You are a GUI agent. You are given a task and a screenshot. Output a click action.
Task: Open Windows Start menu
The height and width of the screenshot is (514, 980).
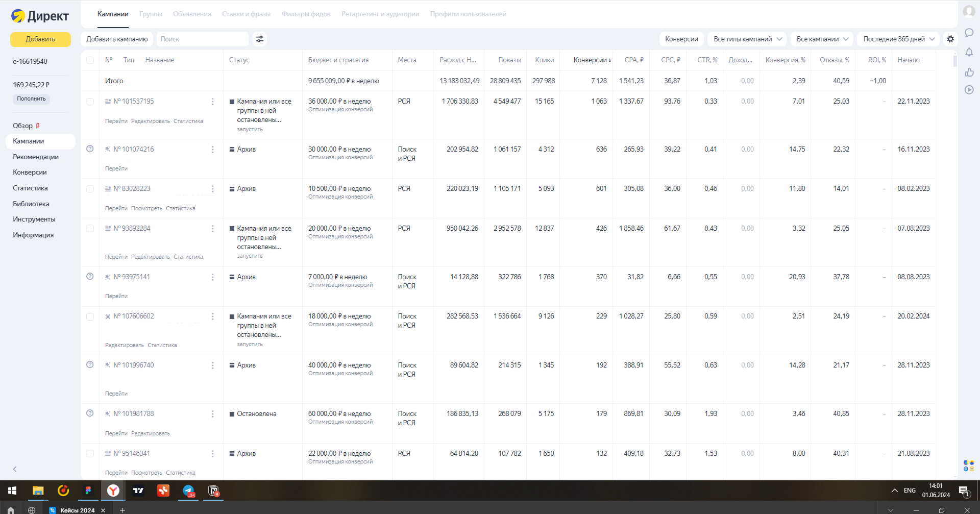(x=12, y=491)
